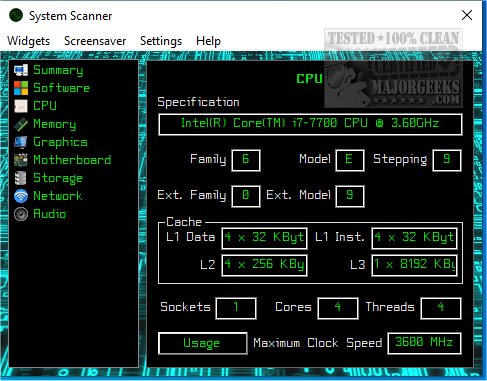Click the CPU chip icon
The image size is (487, 381).
pyautogui.click(x=21, y=106)
